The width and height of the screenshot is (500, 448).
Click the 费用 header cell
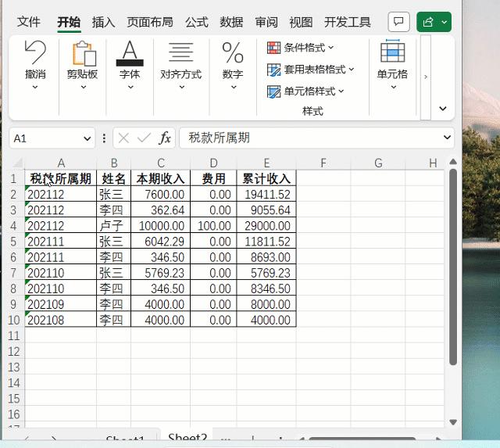pyautogui.click(x=213, y=178)
